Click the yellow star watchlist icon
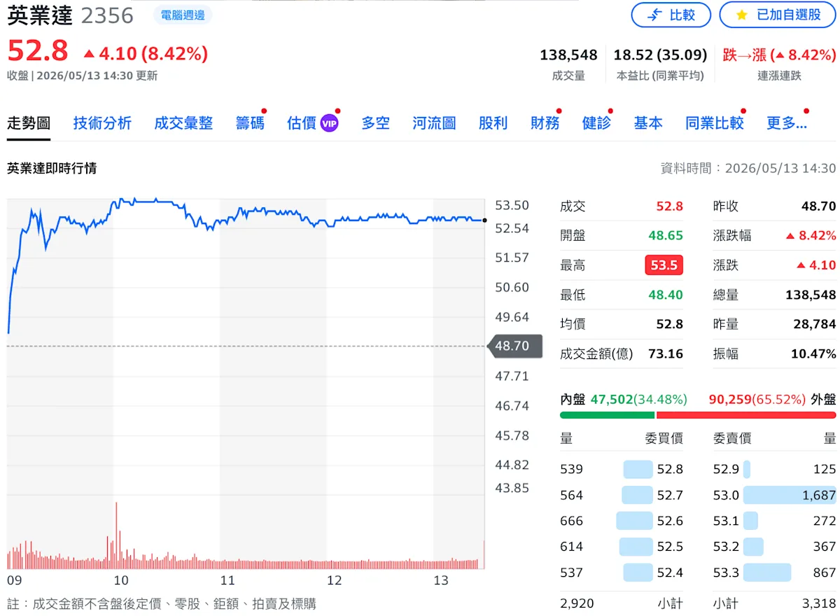840x616 pixels. pos(742,15)
